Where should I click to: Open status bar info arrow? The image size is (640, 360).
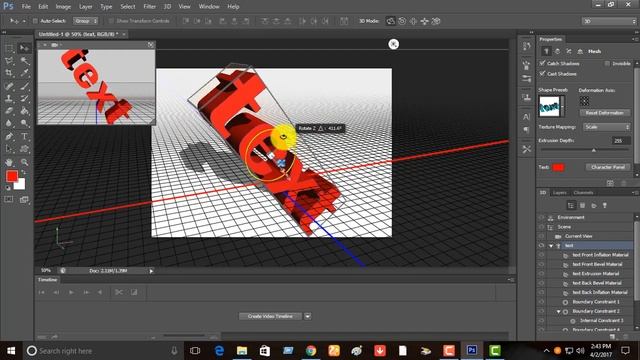[x=151, y=271]
